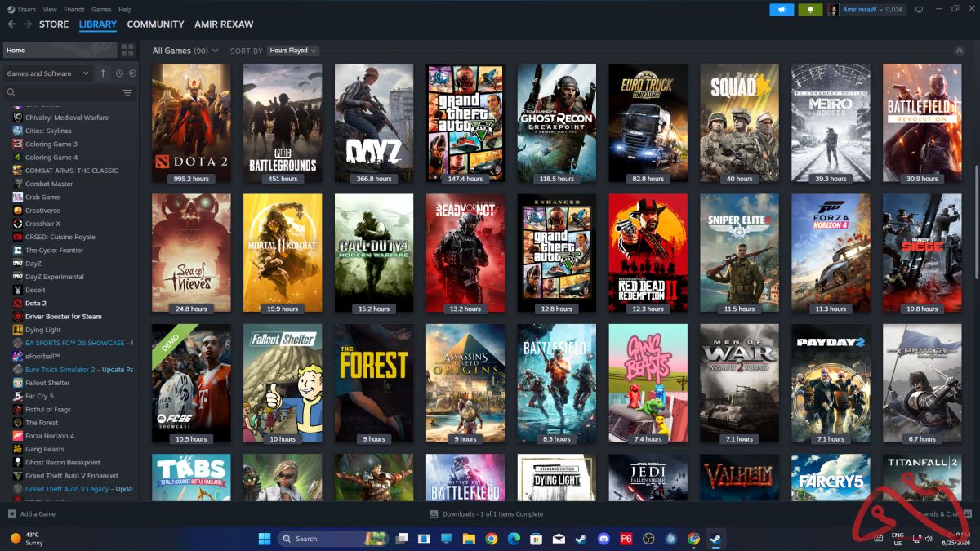Switch to the STORE tab
Image resolution: width=980 pixels, height=551 pixels.
pyautogui.click(x=54, y=24)
